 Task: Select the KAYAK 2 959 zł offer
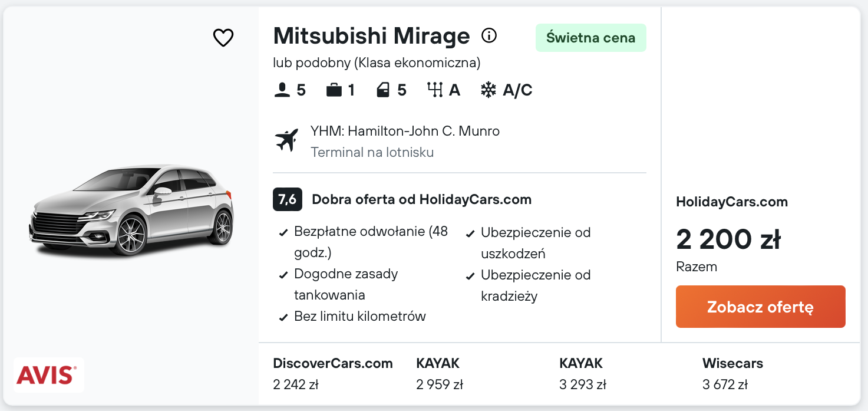click(x=439, y=374)
